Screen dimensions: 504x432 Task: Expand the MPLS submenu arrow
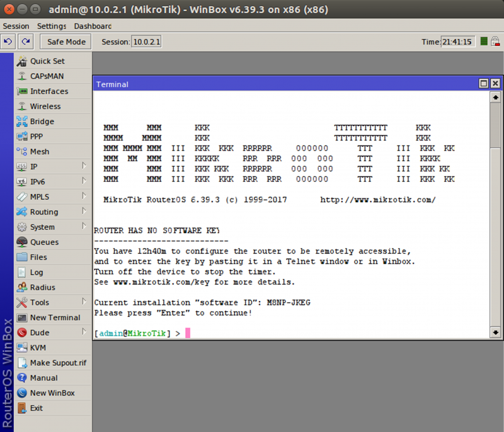[x=84, y=196]
